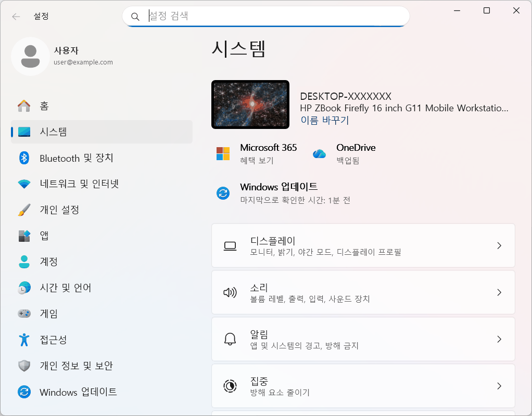The height and width of the screenshot is (416, 532).
Task: Open the 알림 settings card
Action: pos(363,339)
